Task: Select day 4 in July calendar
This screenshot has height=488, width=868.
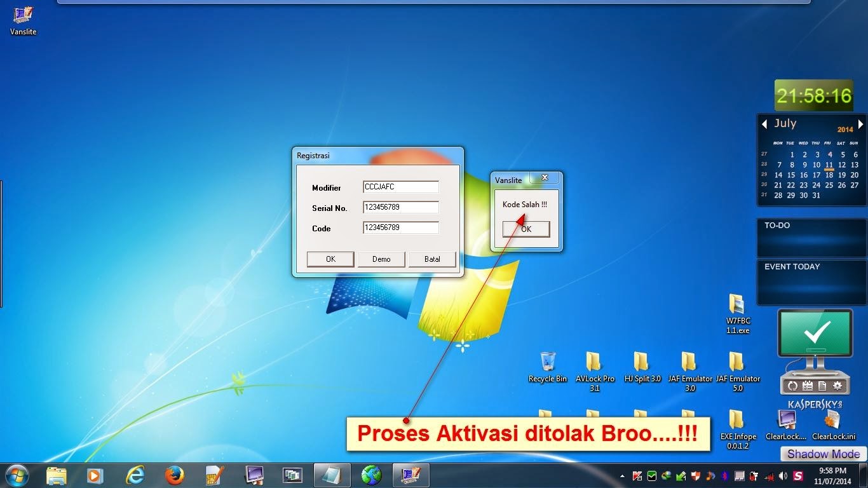Action: (x=830, y=154)
